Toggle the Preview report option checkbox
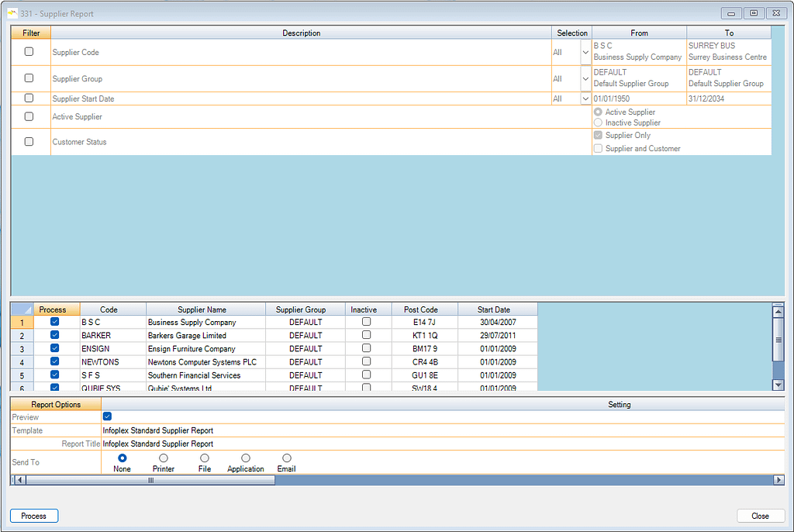 [x=107, y=417]
